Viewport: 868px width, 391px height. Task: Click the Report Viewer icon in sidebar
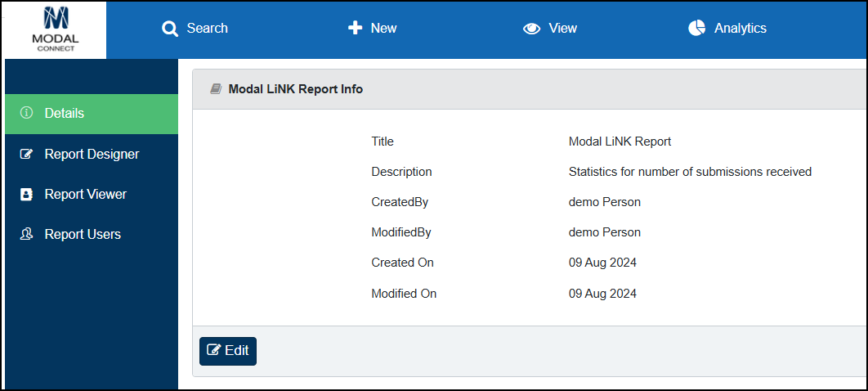26,195
